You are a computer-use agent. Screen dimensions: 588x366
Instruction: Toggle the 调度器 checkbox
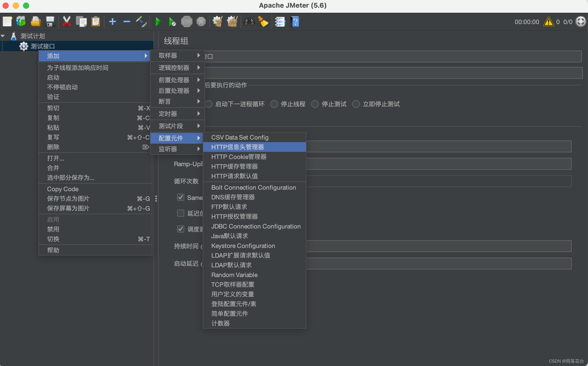click(181, 229)
